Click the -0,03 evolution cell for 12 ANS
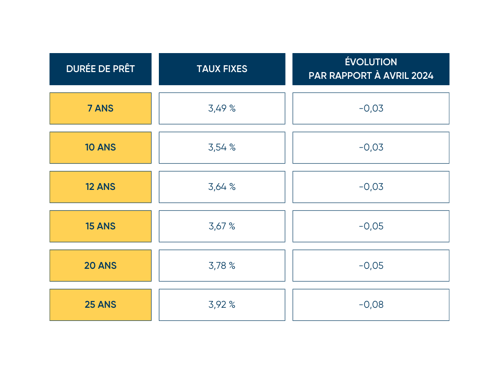Screen dimensions: 499x374 pos(371,187)
